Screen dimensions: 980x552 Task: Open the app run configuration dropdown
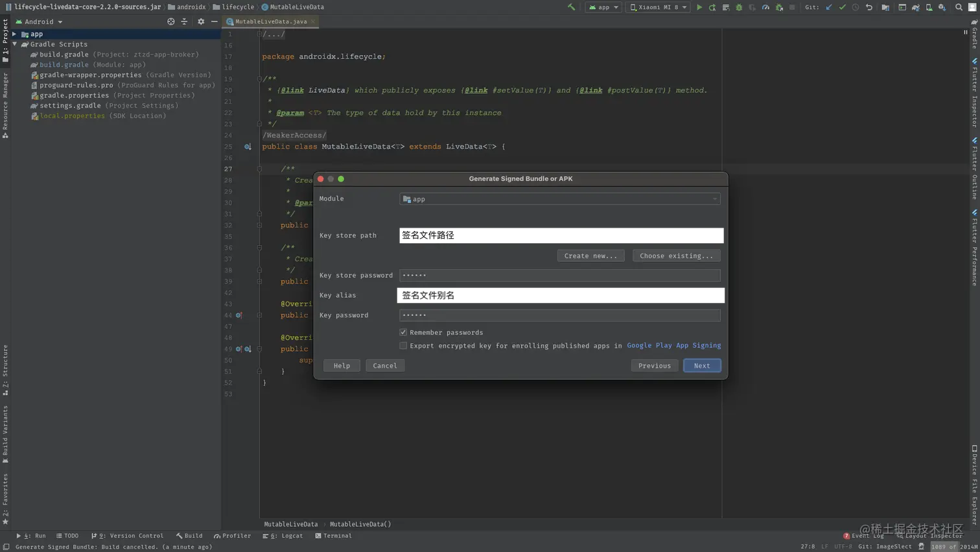click(x=603, y=7)
